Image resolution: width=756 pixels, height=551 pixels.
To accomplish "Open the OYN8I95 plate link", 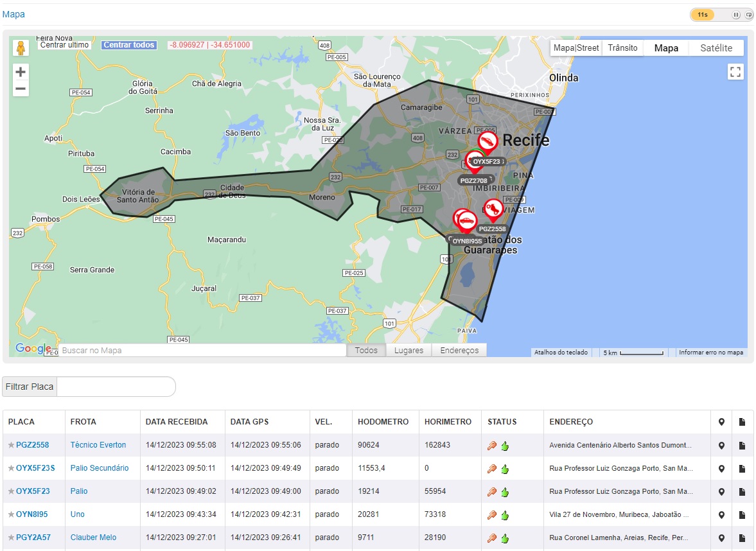I will click(32, 514).
